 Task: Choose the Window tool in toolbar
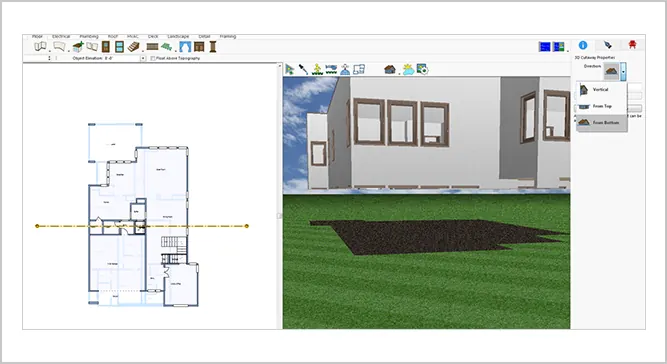[x=120, y=47]
